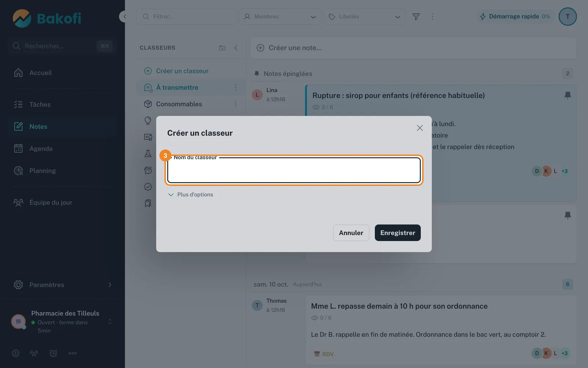Go to Tâches in the sidebar
The image size is (588, 368).
62,105
